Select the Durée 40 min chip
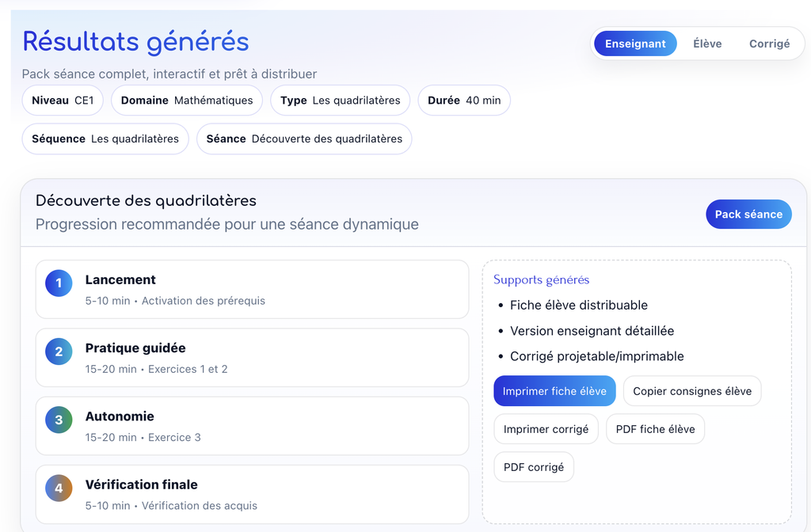This screenshot has width=811, height=532. point(464,101)
